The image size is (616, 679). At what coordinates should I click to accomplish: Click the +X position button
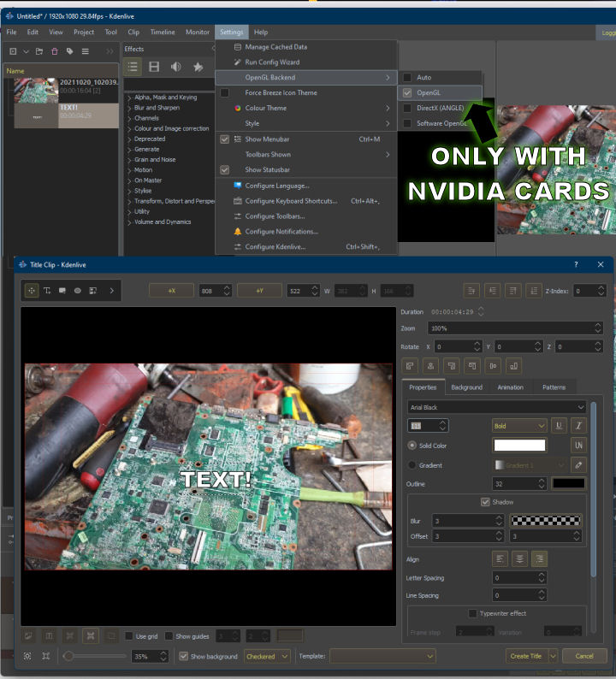pyautogui.click(x=172, y=291)
